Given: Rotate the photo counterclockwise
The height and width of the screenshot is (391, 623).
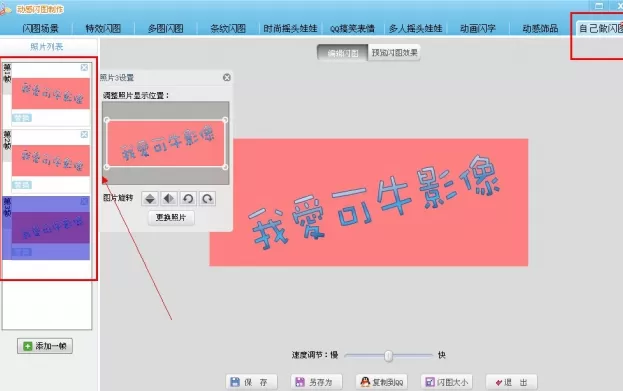Looking at the screenshot, I should (x=188, y=198).
